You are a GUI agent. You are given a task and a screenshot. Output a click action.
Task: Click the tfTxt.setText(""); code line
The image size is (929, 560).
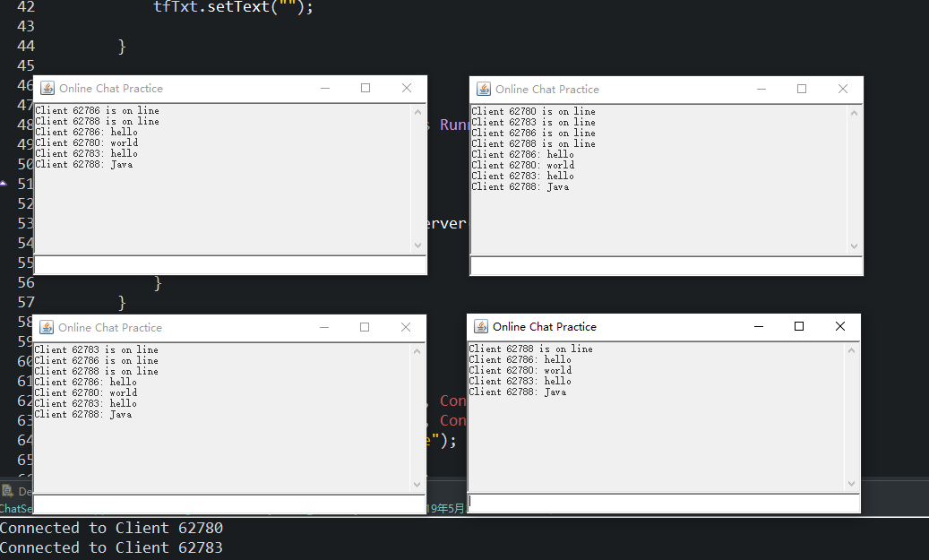pos(233,6)
